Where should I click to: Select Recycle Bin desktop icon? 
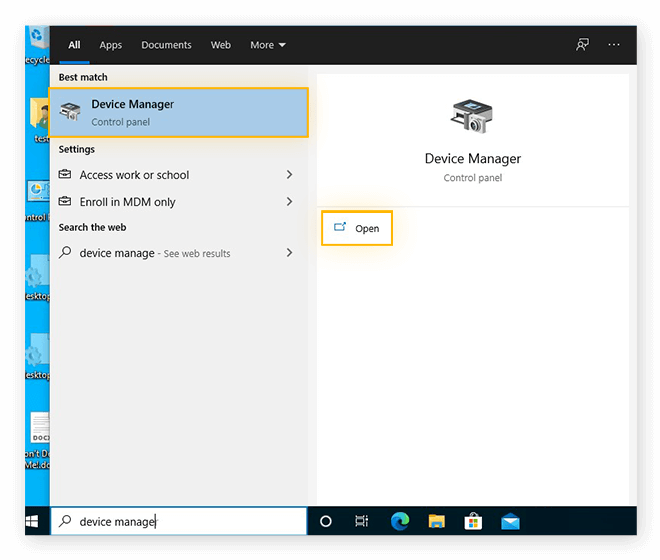pyautogui.click(x=37, y=45)
